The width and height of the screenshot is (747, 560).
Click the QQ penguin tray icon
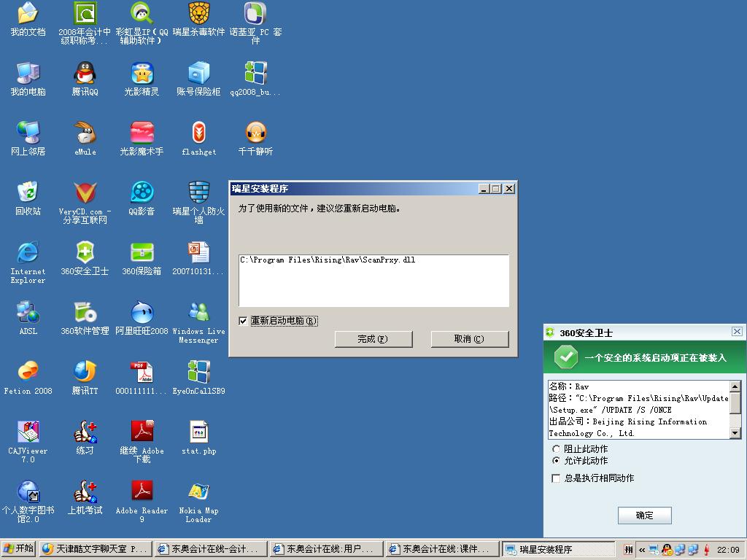667,550
